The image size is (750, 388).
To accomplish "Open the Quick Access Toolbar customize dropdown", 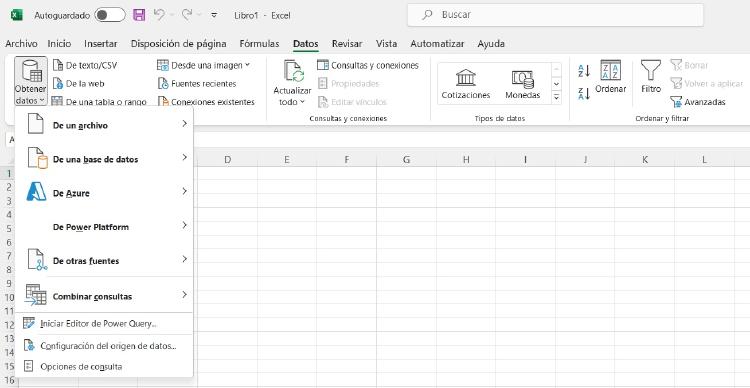I will pyautogui.click(x=214, y=15).
